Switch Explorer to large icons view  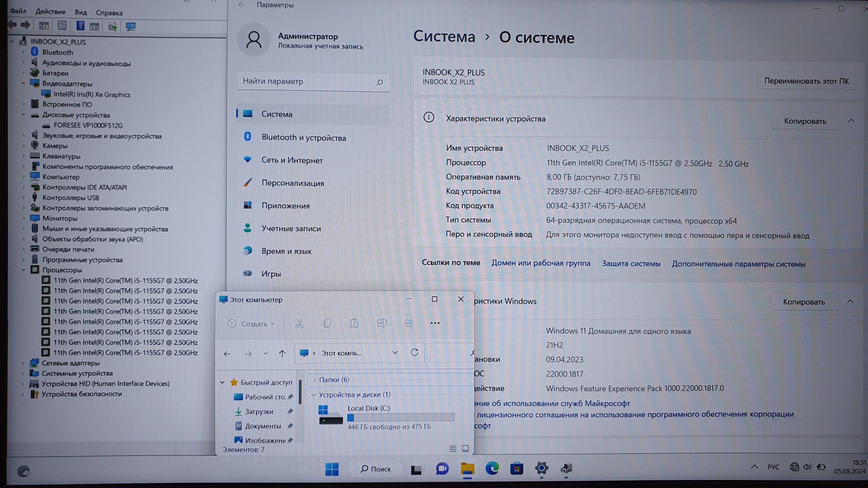coord(465,448)
